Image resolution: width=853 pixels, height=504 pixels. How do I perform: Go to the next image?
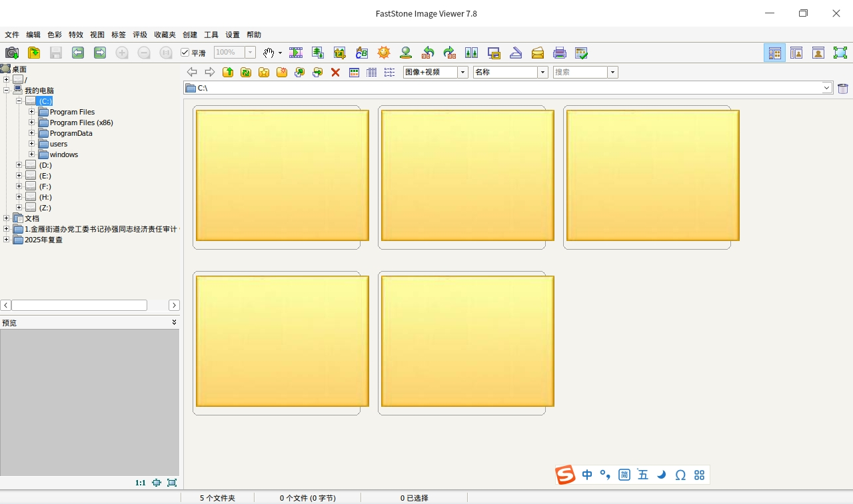coord(100,53)
